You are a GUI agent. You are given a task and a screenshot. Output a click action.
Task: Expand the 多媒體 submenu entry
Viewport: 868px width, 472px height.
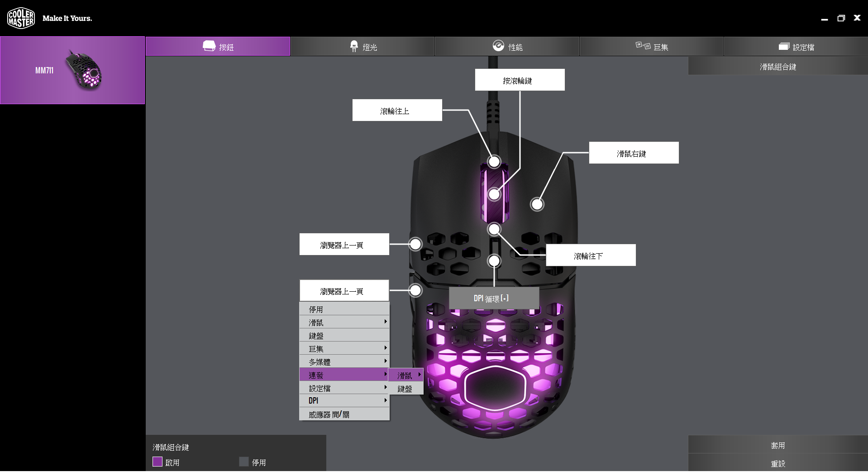coord(344,361)
